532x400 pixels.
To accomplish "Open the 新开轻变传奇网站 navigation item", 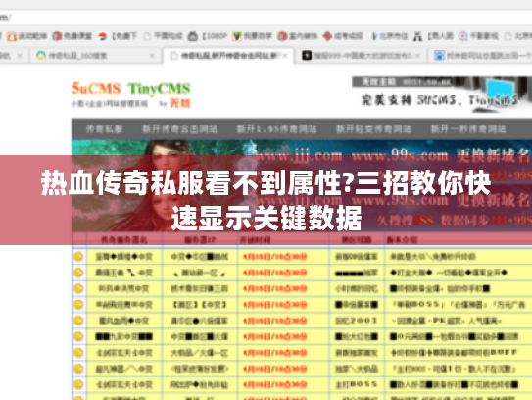I will pyautogui.click(x=373, y=129).
